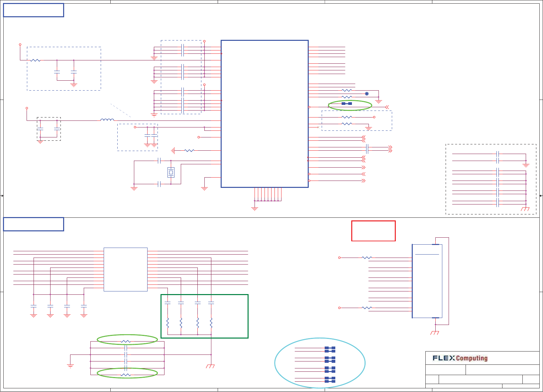Image resolution: width=543 pixels, height=392 pixels.
Task: Select the jumper inside the small green ellipse
Action: pos(347,104)
